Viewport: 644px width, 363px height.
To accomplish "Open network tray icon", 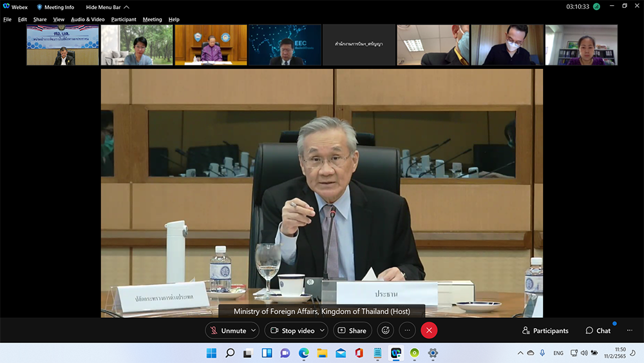I will (574, 353).
